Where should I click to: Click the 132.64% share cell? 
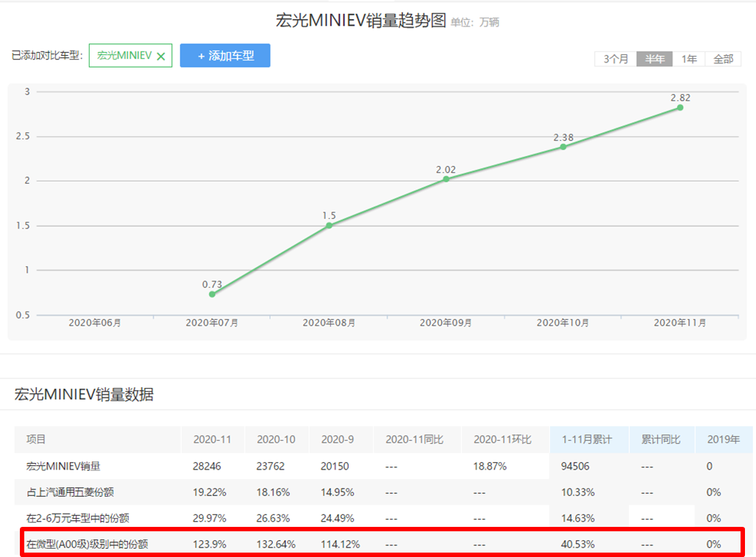pos(276,545)
